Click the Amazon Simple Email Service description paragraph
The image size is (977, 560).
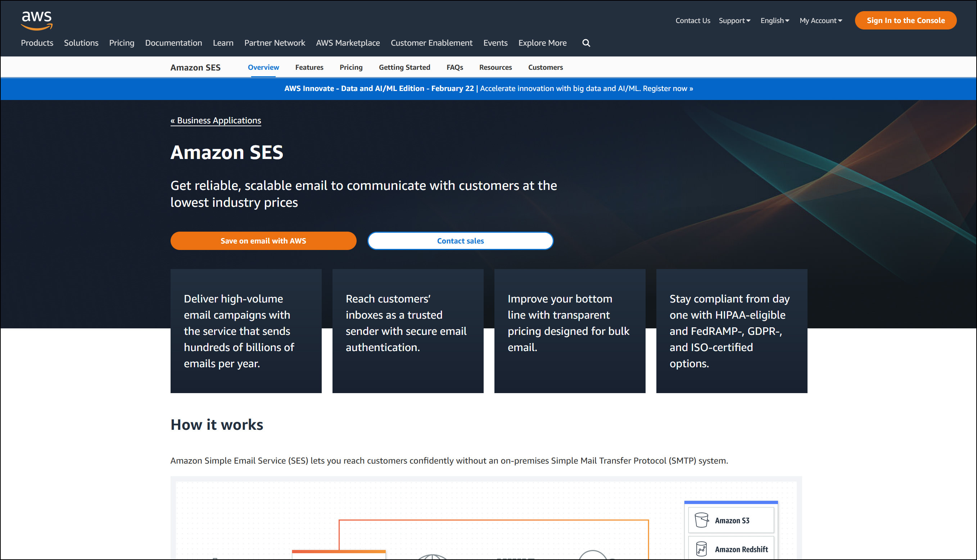coord(449,460)
